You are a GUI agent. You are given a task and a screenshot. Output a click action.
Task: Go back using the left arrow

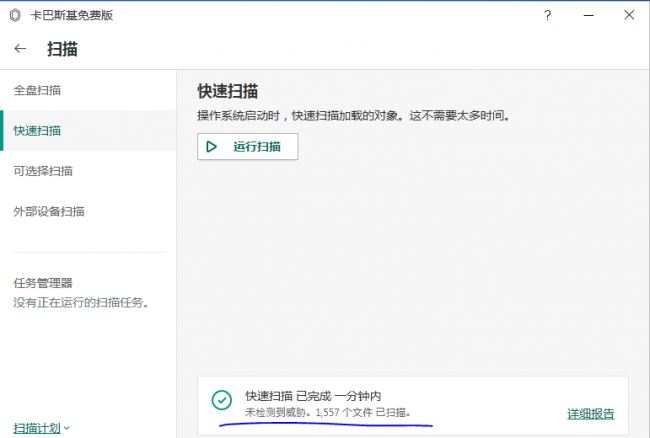pos(20,48)
